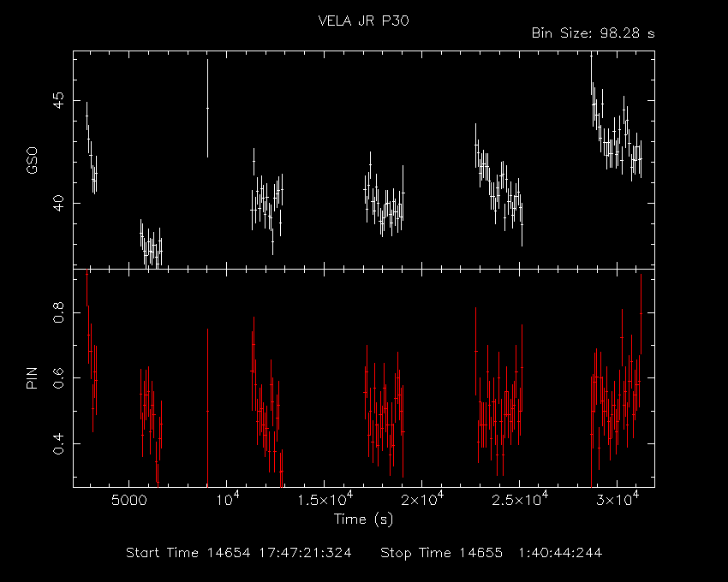This screenshot has width=728, height=582.
Task: Click the PIN axis tick label "0.8"
Action: [x=59, y=312]
